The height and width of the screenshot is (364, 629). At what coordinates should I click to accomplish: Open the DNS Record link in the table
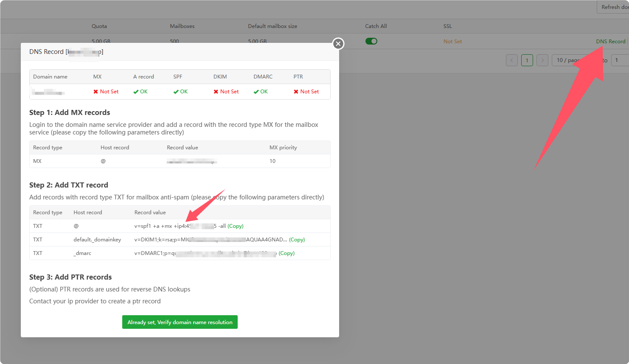[x=610, y=42]
